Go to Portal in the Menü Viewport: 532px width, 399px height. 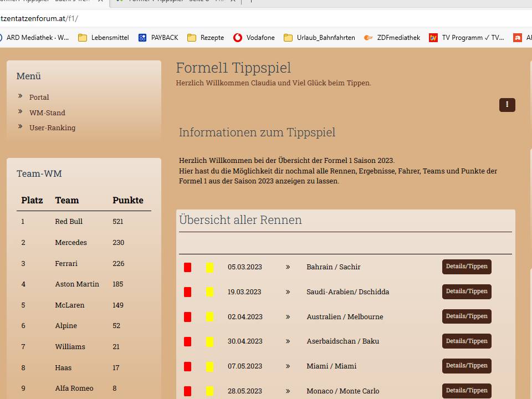pyautogui.click(x=39, y=97)
